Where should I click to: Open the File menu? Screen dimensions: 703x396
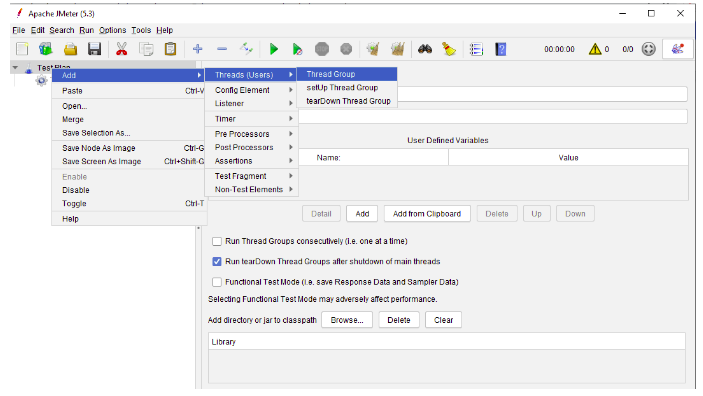coord(19,30)
